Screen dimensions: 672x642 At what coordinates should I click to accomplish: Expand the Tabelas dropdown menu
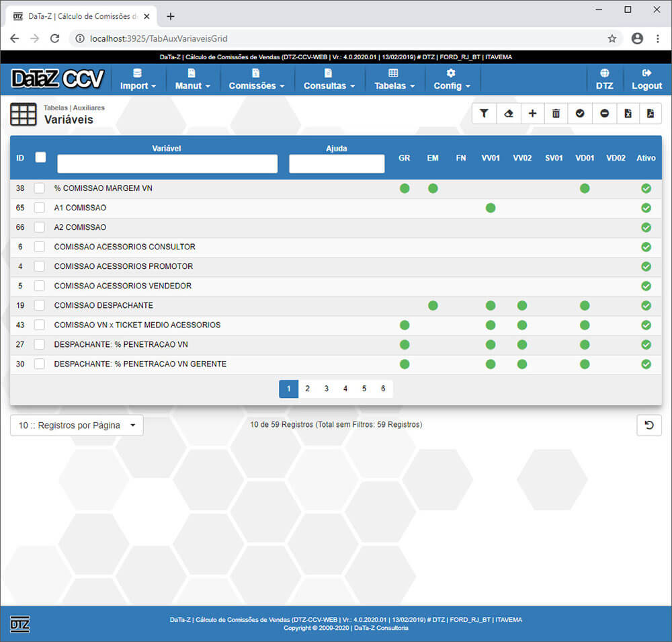pos(394,79)
